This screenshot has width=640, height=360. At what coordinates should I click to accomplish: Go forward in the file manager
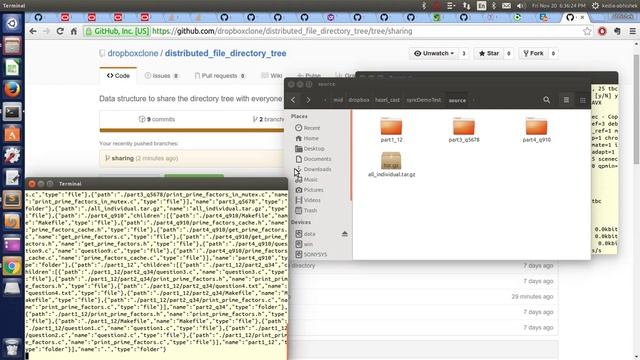point(309,100)
